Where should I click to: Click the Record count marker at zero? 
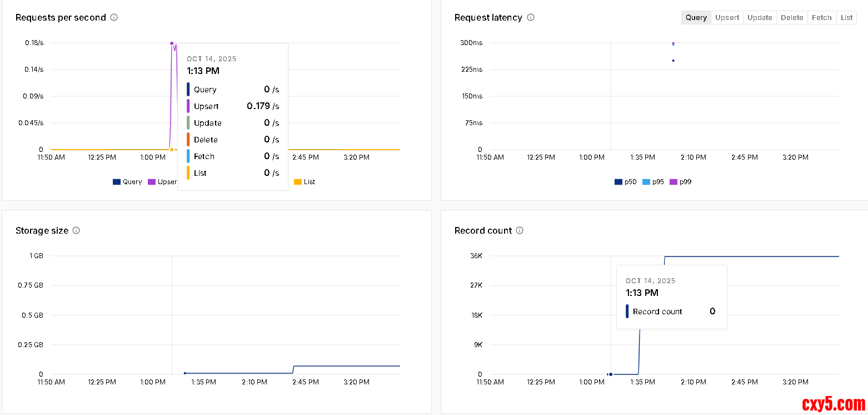point(611,374)
